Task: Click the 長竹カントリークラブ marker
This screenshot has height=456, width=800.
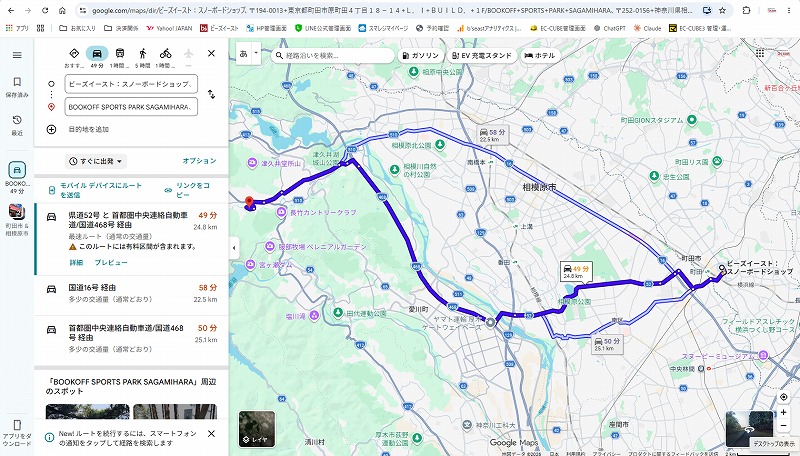Action: [282, 212]
